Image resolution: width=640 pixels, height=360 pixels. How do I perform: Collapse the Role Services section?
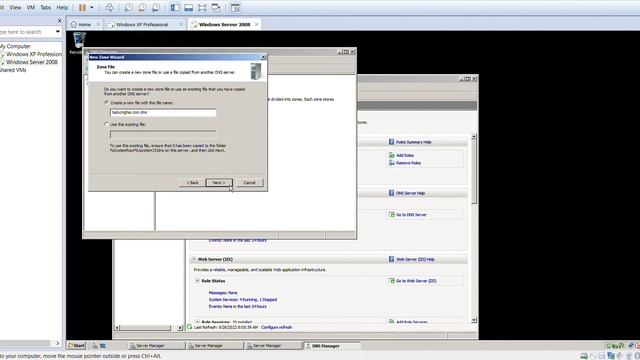(198, 322)
